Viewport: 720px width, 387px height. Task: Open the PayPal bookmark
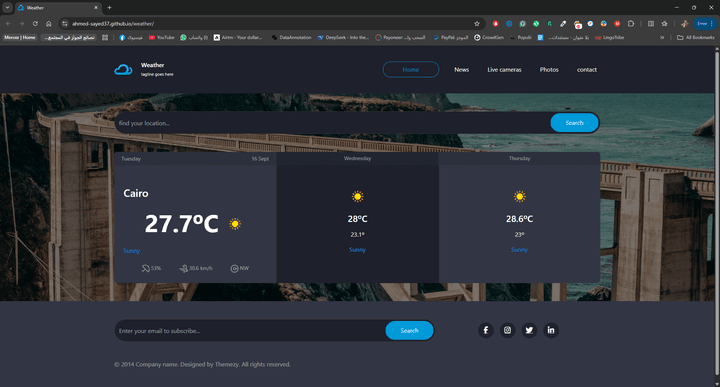click(450, 38)
